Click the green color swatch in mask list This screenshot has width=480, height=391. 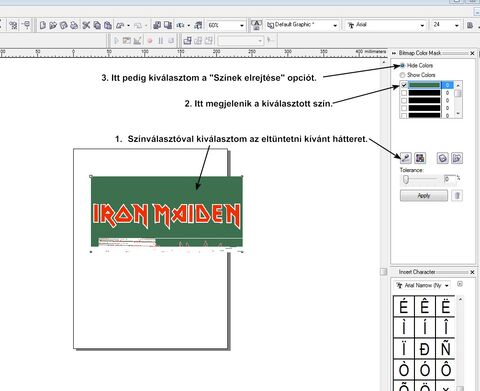tap(424, 85)
